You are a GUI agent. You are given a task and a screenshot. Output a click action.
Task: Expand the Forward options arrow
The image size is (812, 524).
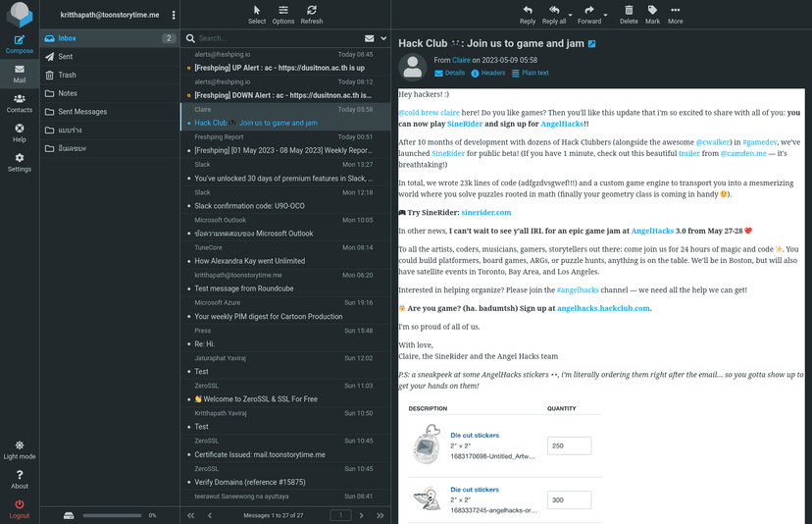point(606,15)
